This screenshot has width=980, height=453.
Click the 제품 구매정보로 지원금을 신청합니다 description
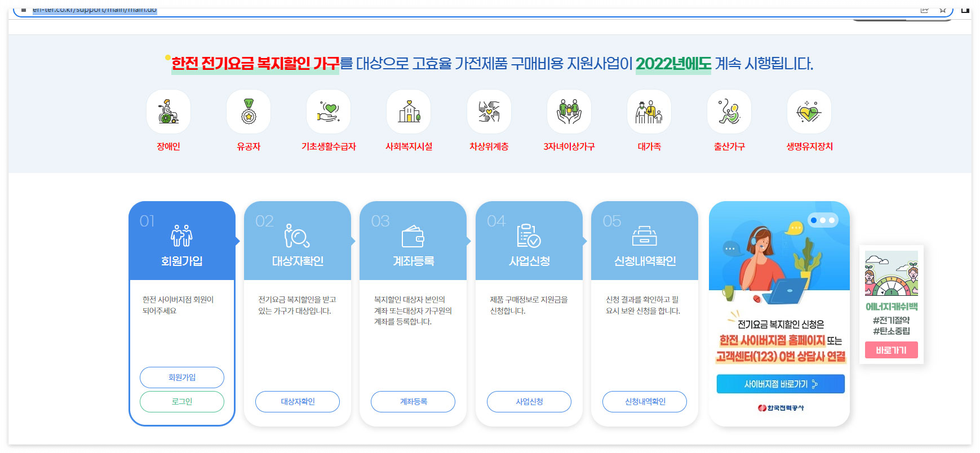[x=529, y=305]
